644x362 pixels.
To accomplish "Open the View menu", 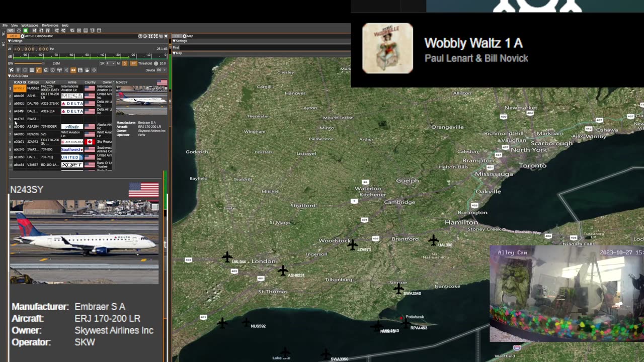I will 15,25.
